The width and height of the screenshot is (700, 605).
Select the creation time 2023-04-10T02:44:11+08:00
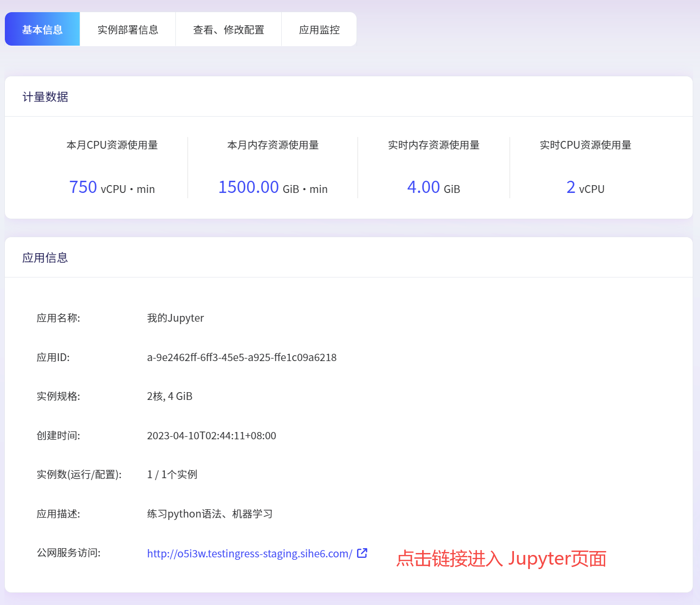[x=211, y=436]
